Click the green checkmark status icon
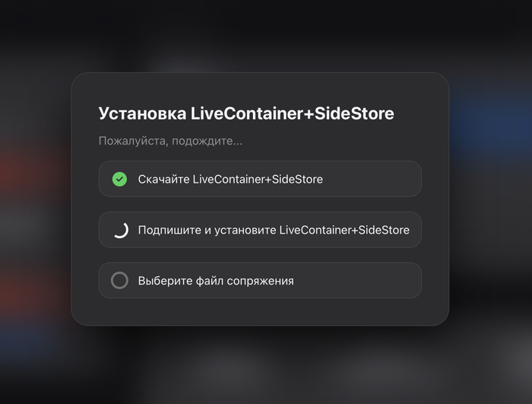 (x=119, y=180)
